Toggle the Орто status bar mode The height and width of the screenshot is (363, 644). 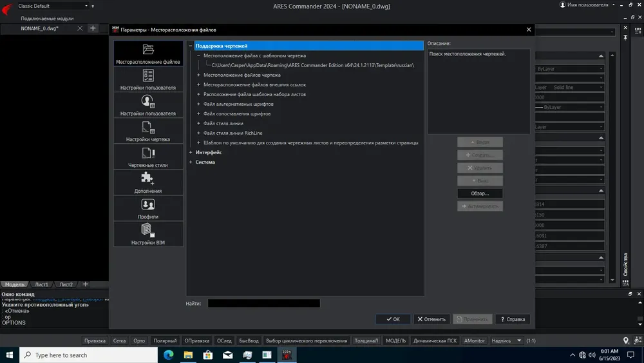(139, 340)
